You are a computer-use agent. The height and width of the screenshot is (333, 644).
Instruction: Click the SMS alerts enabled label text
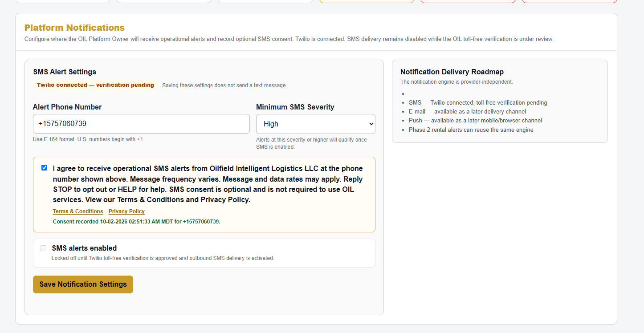(x=84, y=248)
